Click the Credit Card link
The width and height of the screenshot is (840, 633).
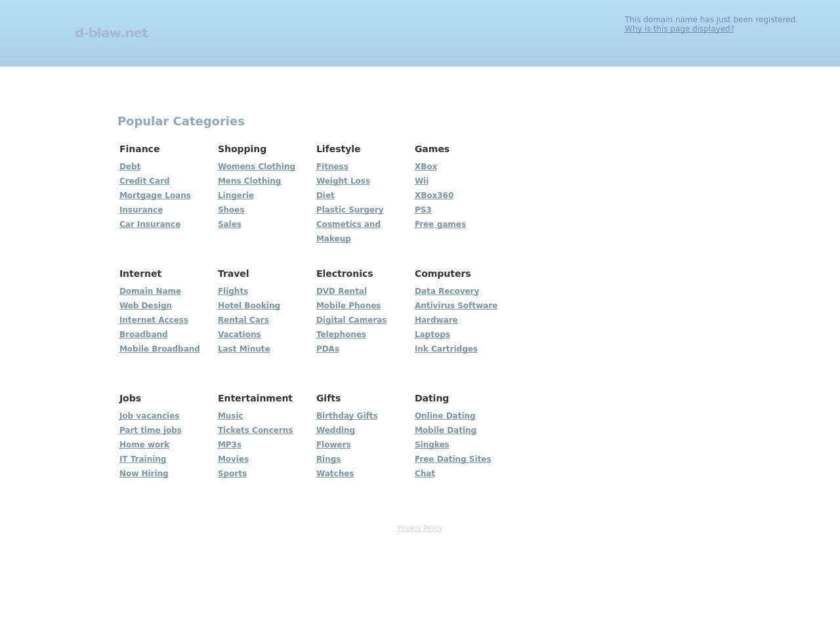pos(144,181)
